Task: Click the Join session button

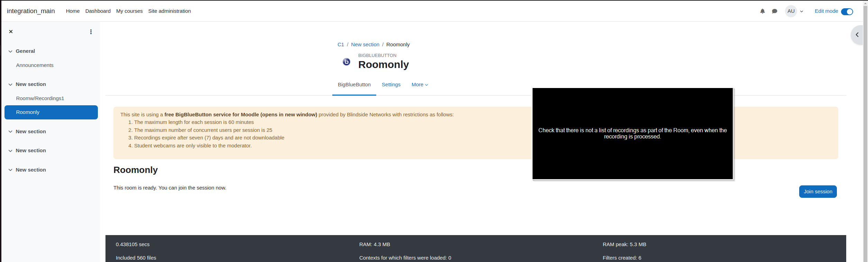Action: point(818,192)
